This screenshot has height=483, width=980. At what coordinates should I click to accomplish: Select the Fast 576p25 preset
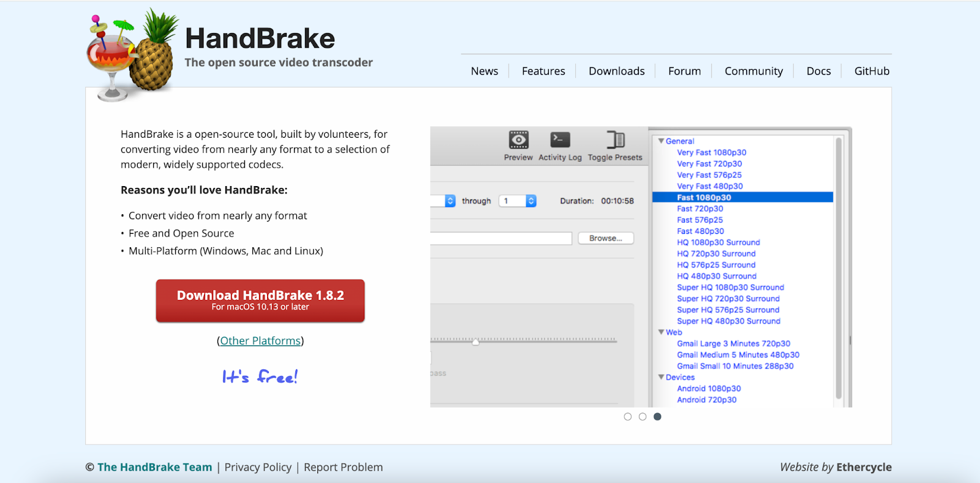[x=700, y=220]
